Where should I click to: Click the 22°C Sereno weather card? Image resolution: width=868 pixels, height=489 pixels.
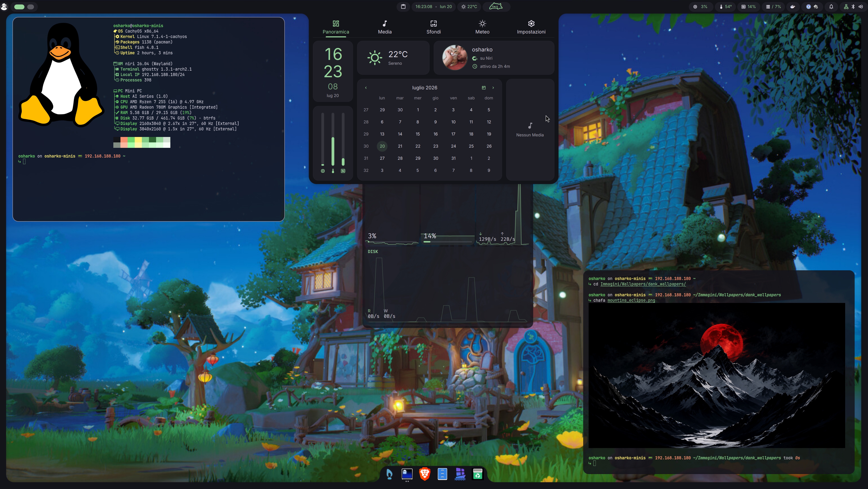pos(393,58)
